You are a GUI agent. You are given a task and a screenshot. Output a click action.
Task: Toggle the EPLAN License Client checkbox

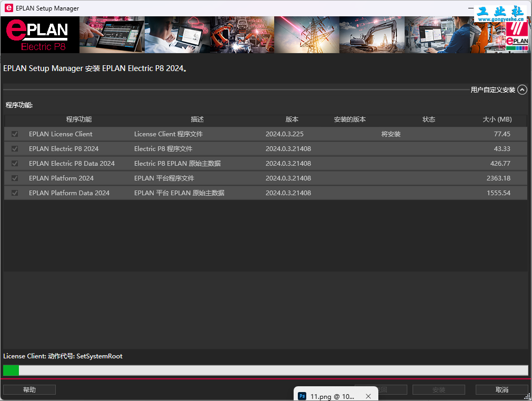point(15,134)
